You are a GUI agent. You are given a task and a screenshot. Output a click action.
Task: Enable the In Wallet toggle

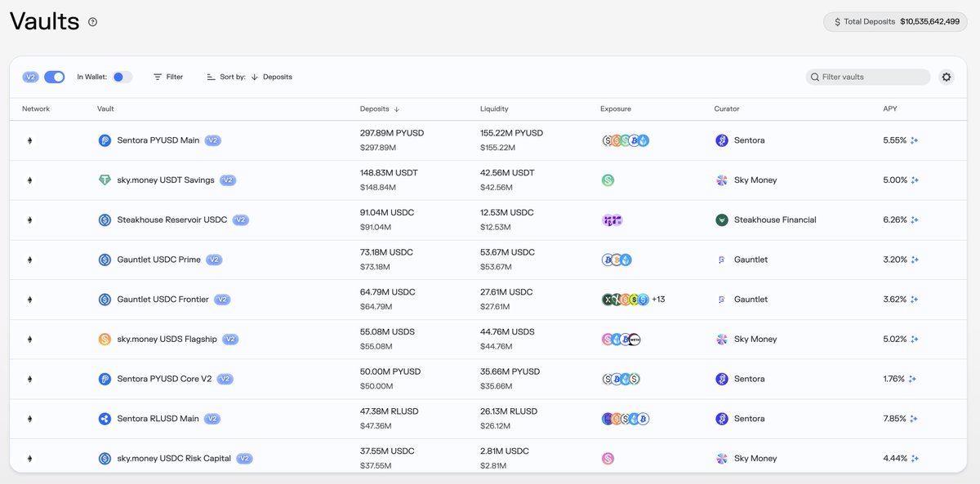tap(122, 77)
